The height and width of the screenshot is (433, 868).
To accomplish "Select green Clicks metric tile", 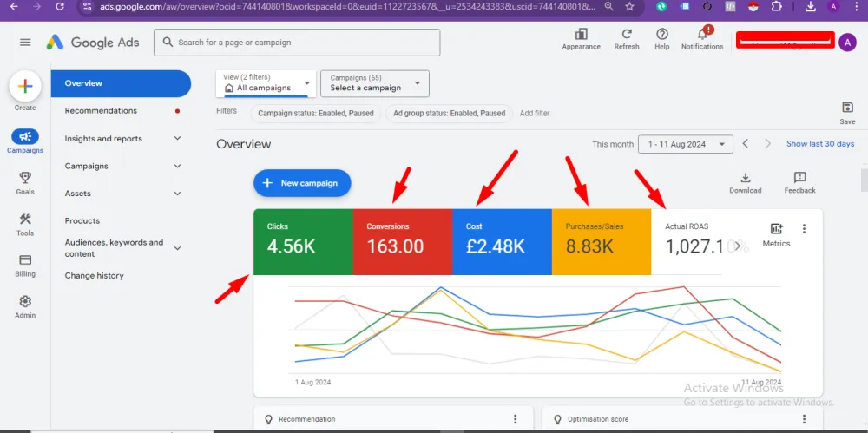I will click(x=303, y=241).
